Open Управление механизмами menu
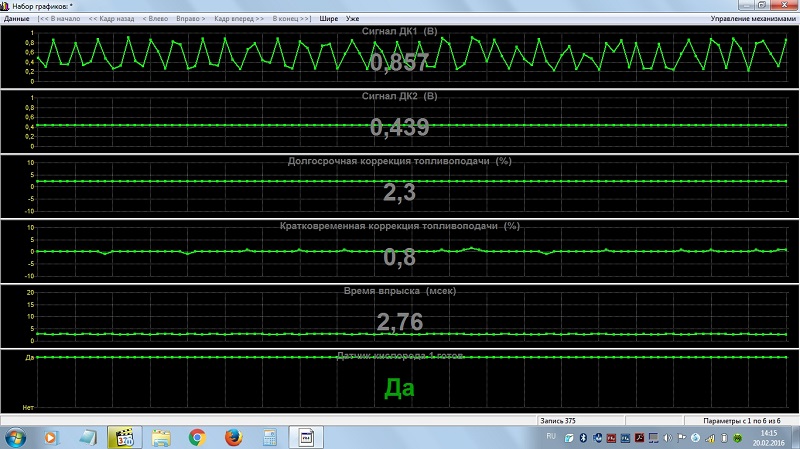This screenshot has width=800, height=449. pos(753,18)
